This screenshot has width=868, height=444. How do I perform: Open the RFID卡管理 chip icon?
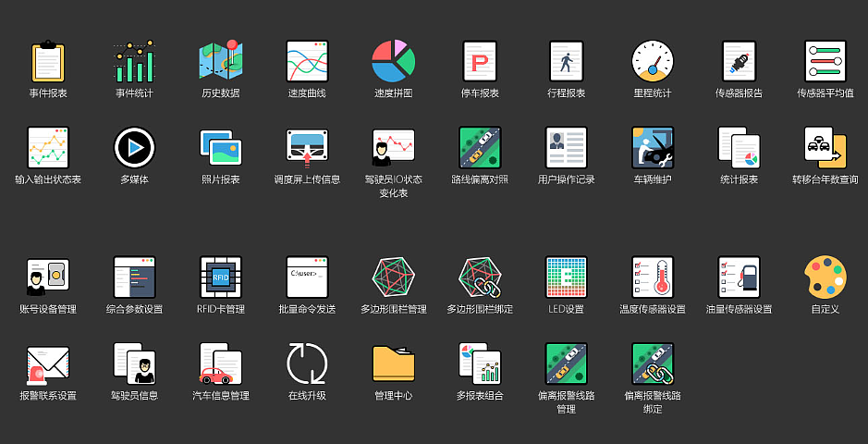221,277
